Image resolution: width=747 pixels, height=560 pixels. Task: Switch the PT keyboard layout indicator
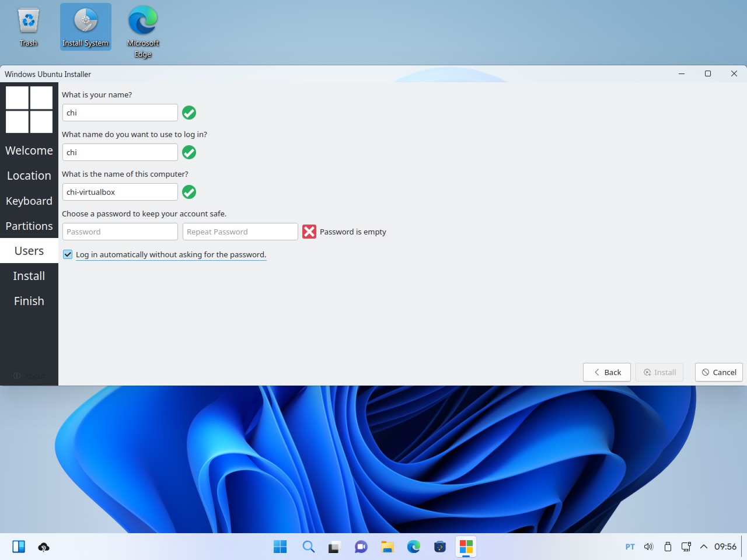point(630,547)
